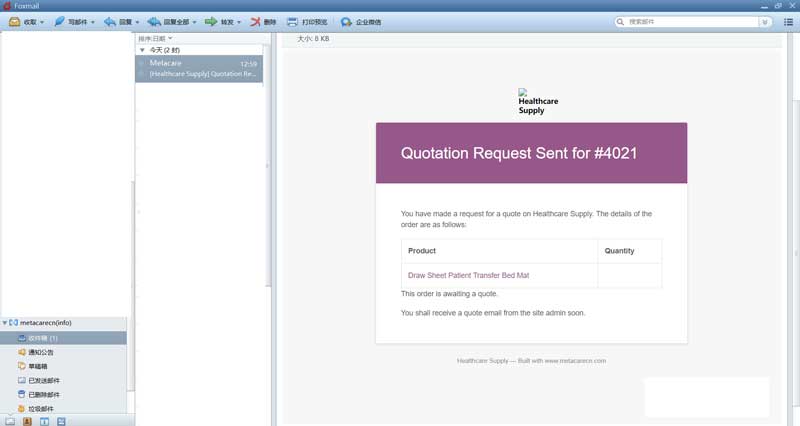
Task: Open the Deleted Mail (已删除邮件) folder
Action: tap(63, 394)
